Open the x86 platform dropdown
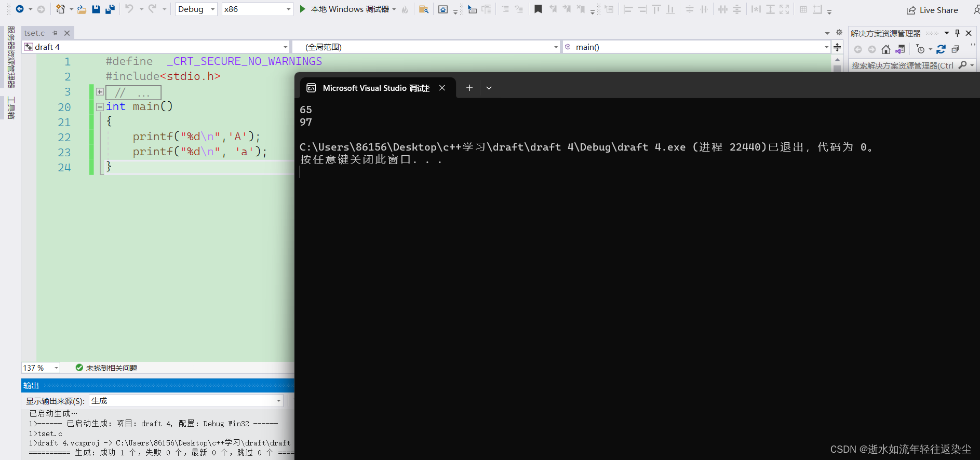The height and width of the screenshot is (460, 980). [x=257, y=9]
